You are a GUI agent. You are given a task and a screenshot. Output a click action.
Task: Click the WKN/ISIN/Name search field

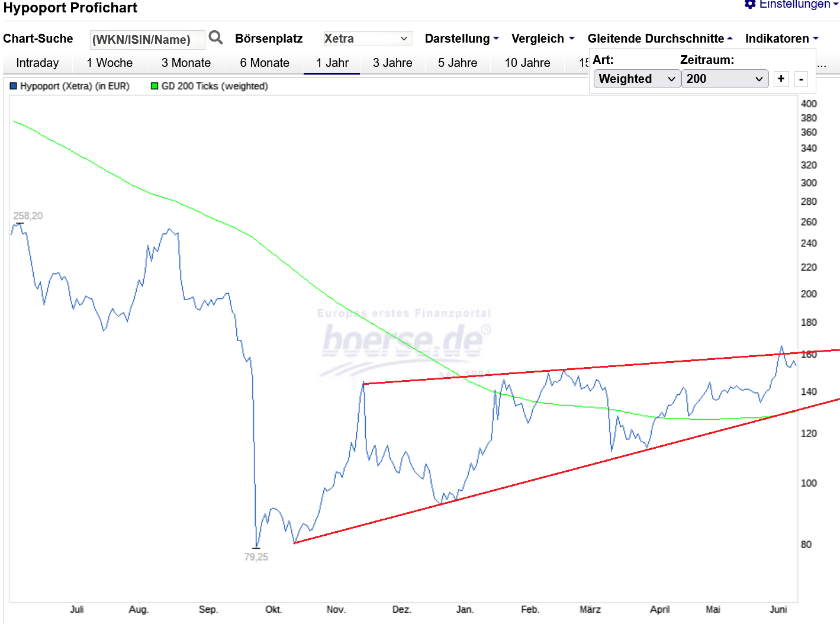(147, 40)
